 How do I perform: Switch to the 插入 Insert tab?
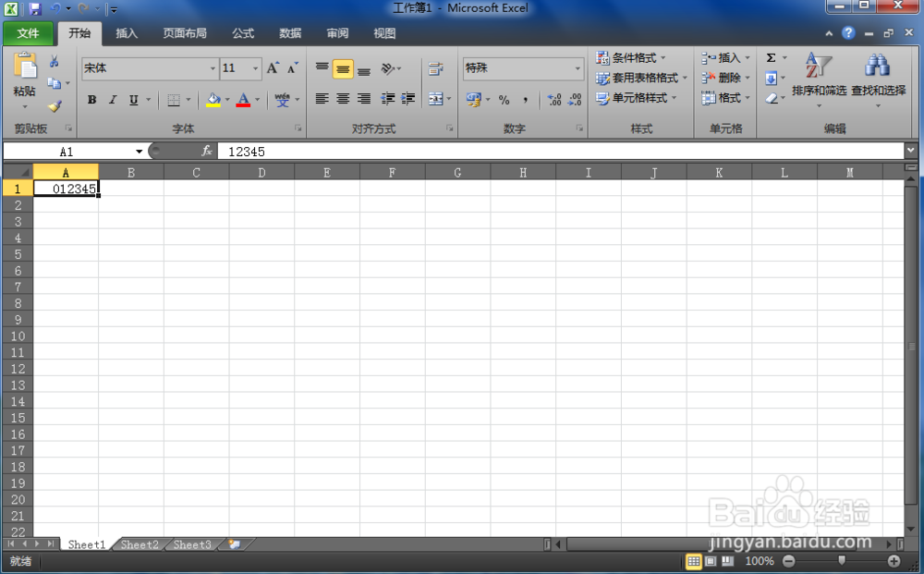[126, 33]
